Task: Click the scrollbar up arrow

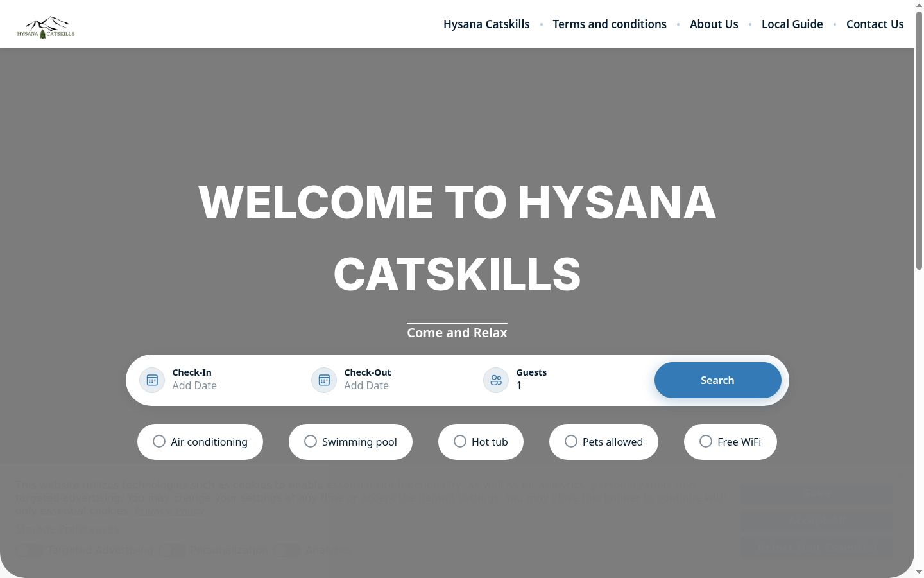Action: tap(919, 5)
